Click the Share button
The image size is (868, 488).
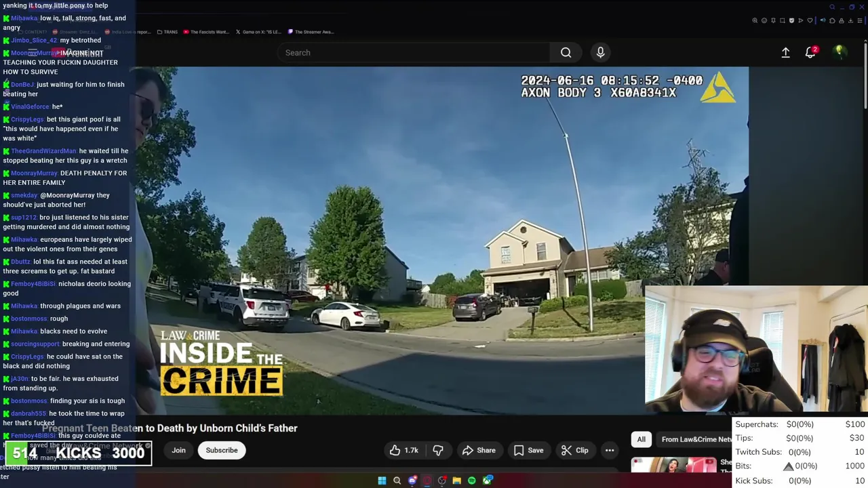coord(479,450)
